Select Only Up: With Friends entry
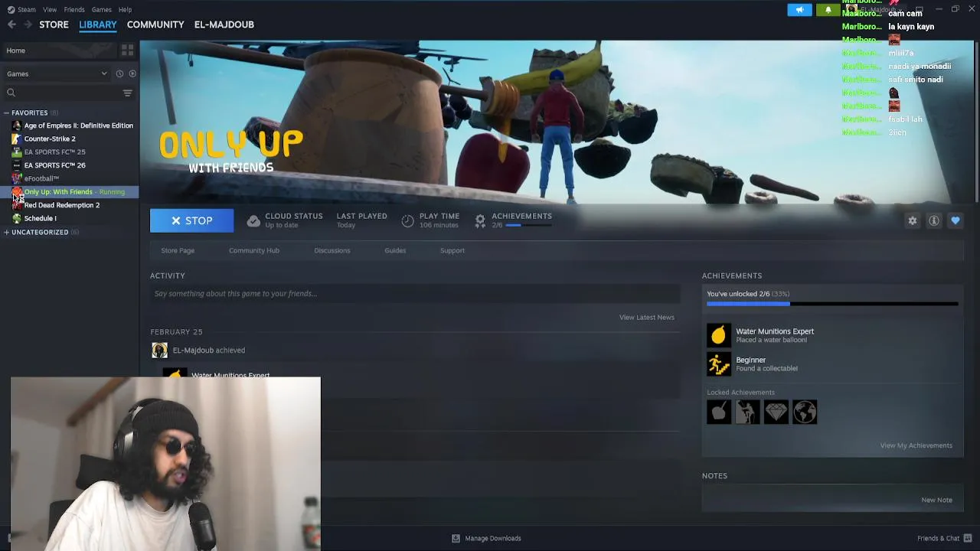 tap(69, 192)
